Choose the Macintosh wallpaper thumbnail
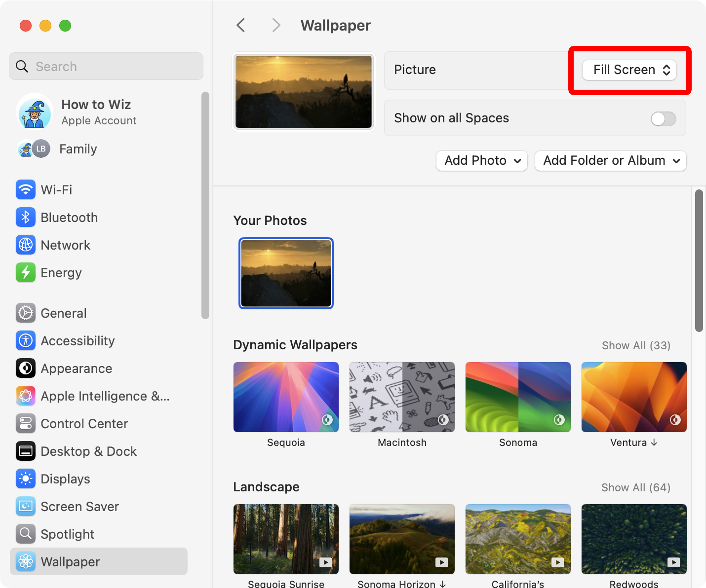 coord(402,397)
